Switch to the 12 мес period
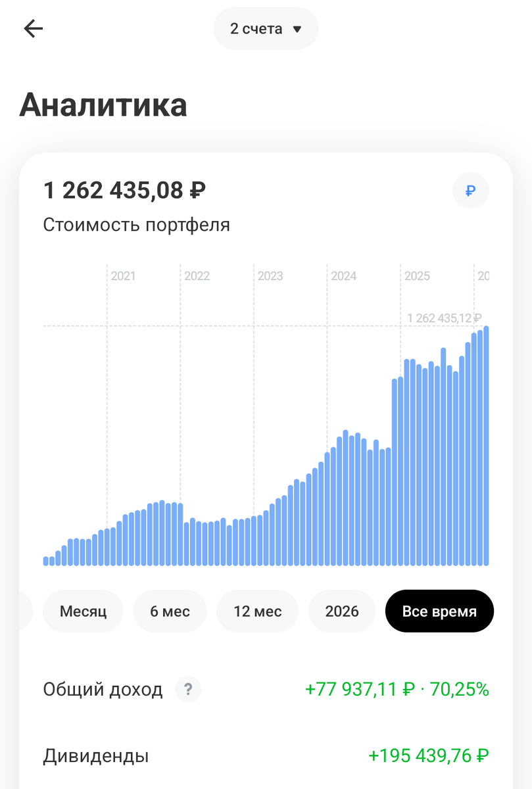532x789 pixels. (257, 611)
